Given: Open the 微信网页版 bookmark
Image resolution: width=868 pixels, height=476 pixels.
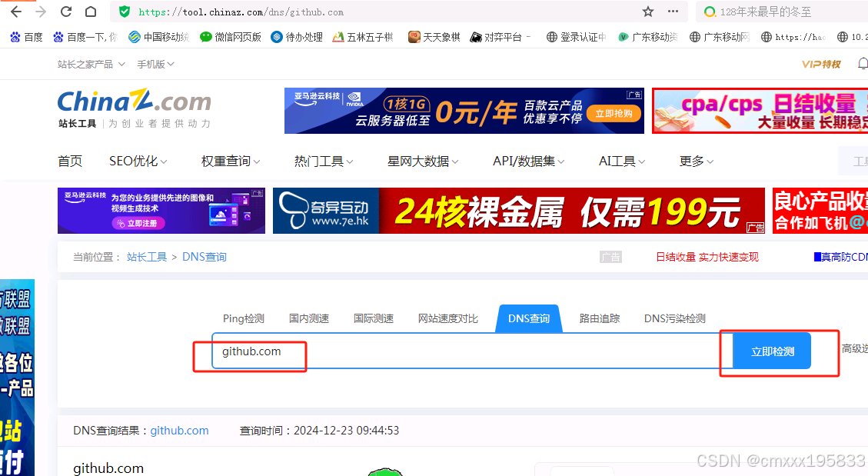Looking at the screenshot, I should (x=231, y=37).
